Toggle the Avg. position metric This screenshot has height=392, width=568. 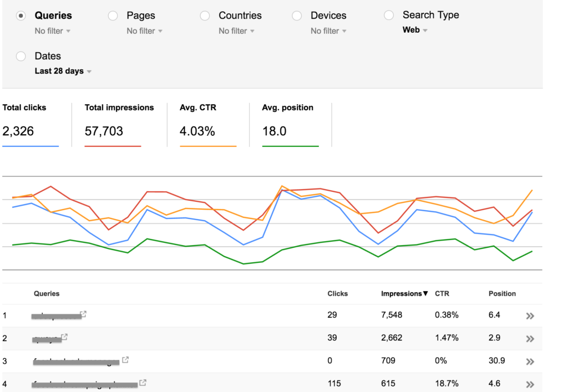290,125
